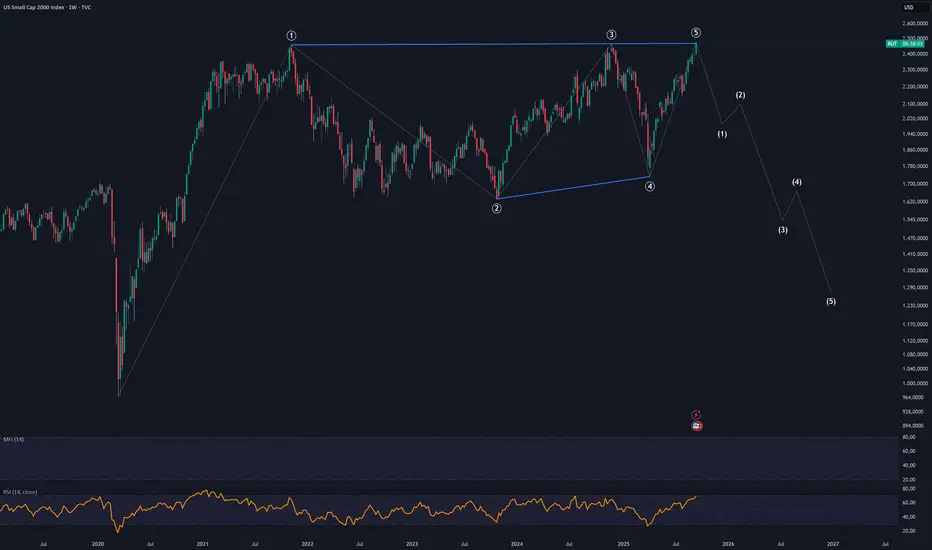This screenshot has height=550, width=932.
Task: Click the 2020 label on time axis
Action: click(98, 543)
